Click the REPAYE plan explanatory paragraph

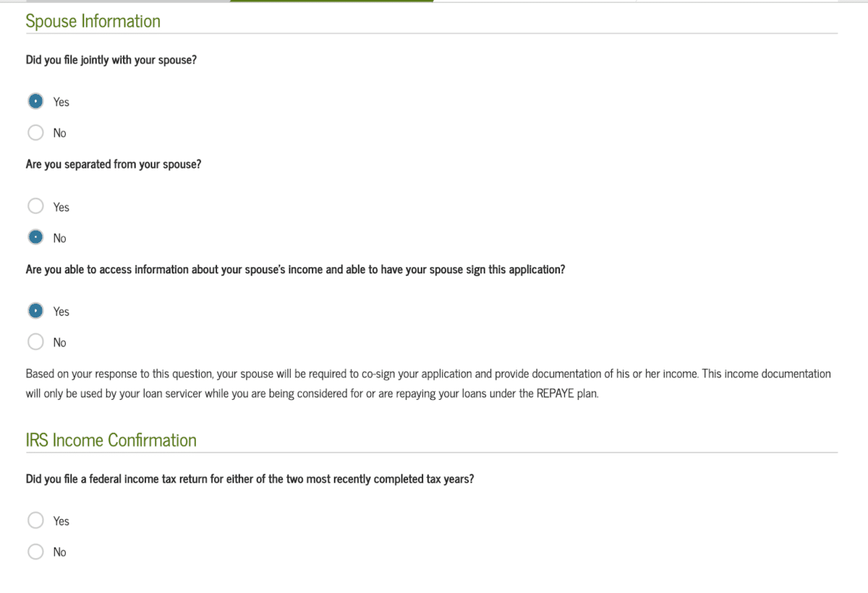click(x=428, y=385)
